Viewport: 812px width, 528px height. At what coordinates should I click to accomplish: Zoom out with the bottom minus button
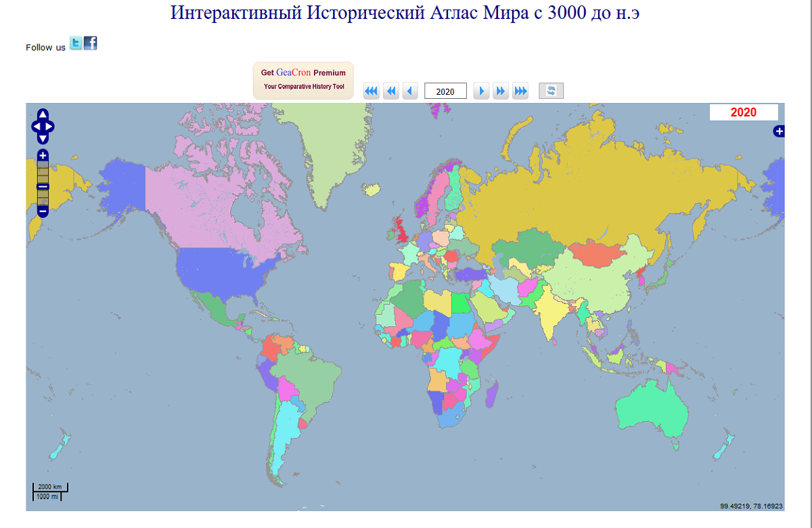coord(42,212)
